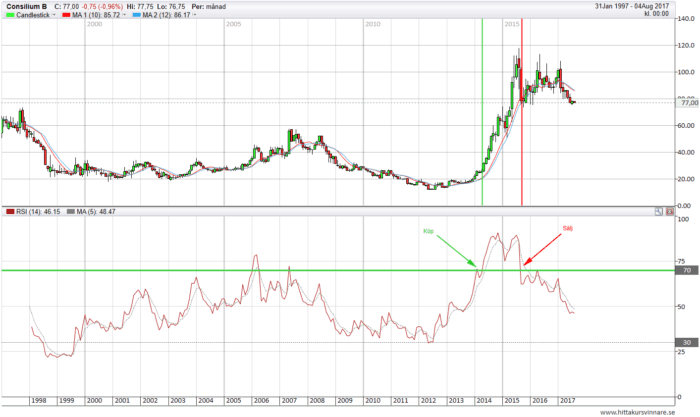Viewport: 700px width, 417px height.
Task: Click the 2008 year label on time axis
Action: pos(317,400)
